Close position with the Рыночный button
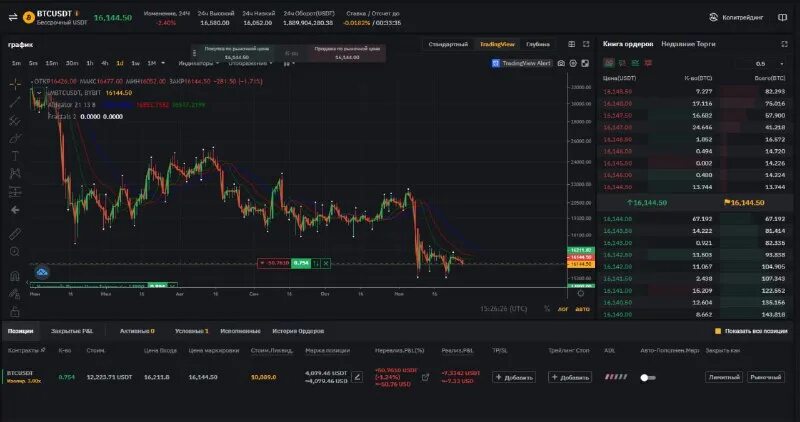The image size is (800, 422). click(766, 377)
